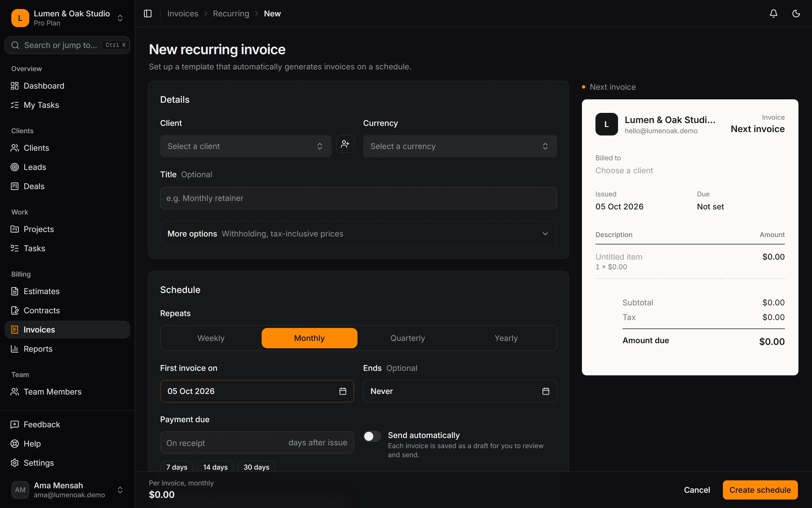Switch theme with the moon icon

click(796, 14)
